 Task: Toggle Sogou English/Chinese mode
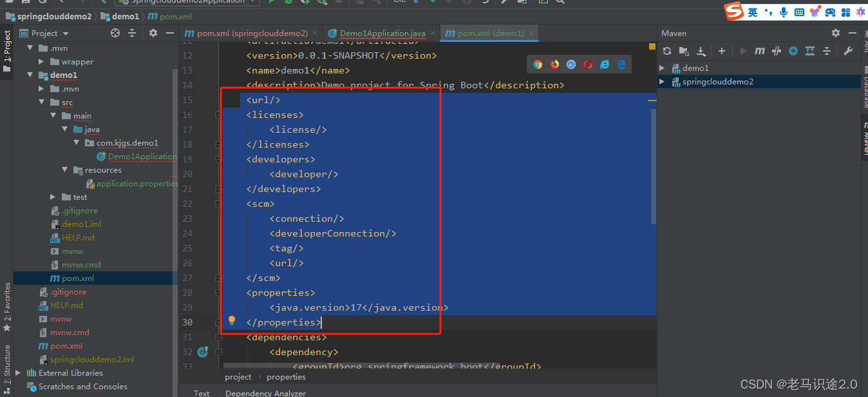click(753, 12)
